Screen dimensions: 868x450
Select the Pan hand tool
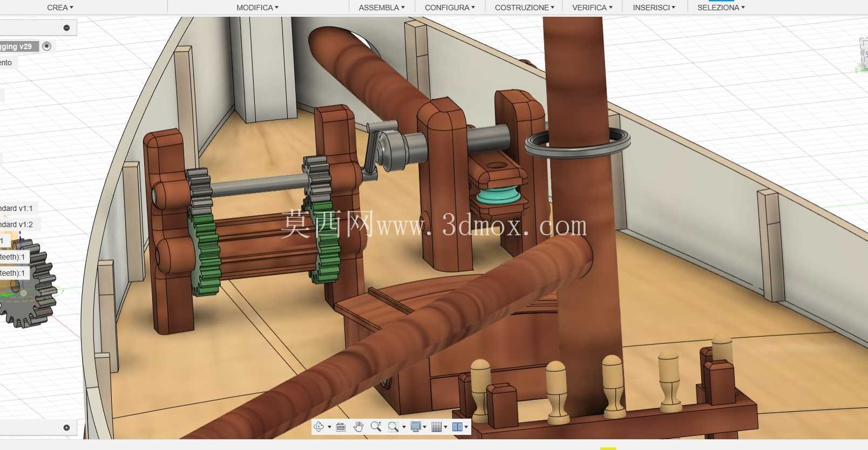358,426
